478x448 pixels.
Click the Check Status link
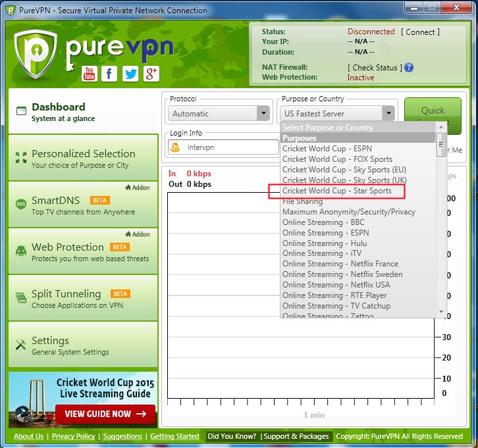[x=375, y=68]
